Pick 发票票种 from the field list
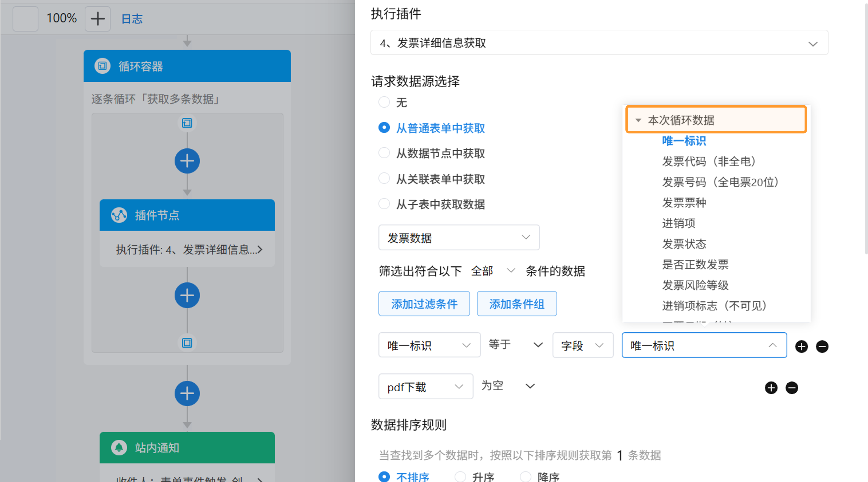The width and height of the screenshot is (868, 482). point(684,203)
